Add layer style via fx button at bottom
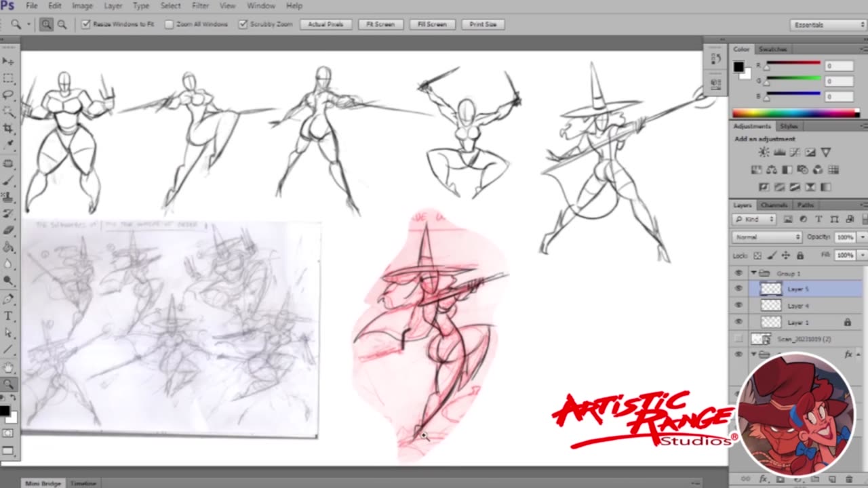Viewport: 868px width, 488px height. [x=763, y=479]
